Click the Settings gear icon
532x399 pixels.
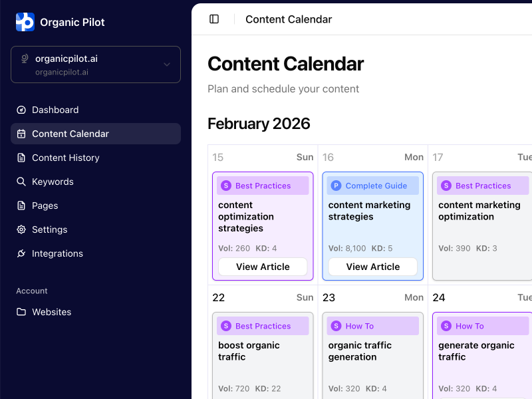tap(21, 229)
